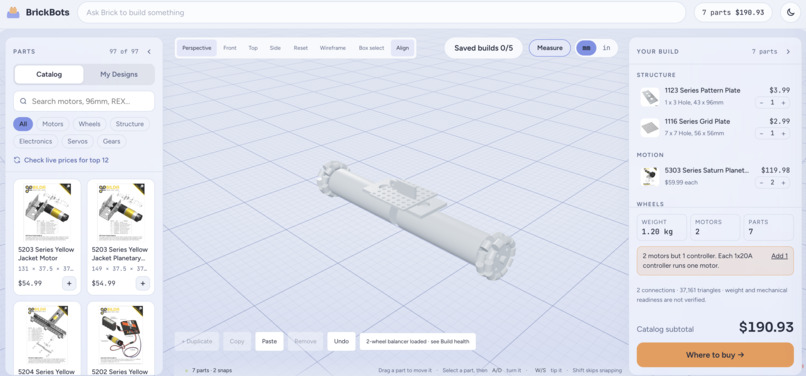Switch to Top view

[253, 48]
